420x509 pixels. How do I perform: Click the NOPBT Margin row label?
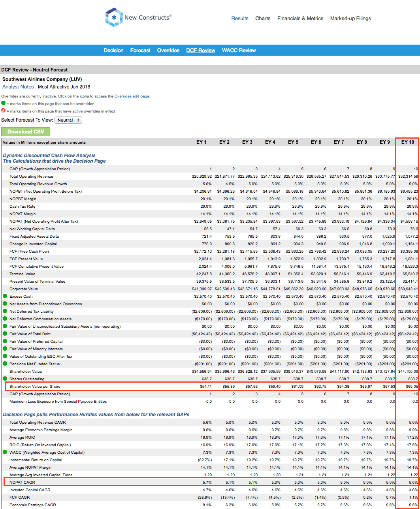click(x=23, y=199)
